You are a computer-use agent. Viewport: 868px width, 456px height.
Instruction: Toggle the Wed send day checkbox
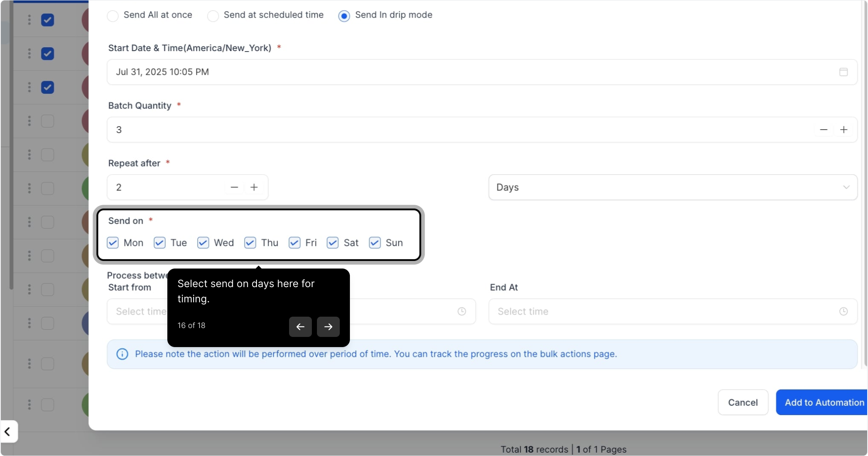pyautogui.click(x=203, y=243)
